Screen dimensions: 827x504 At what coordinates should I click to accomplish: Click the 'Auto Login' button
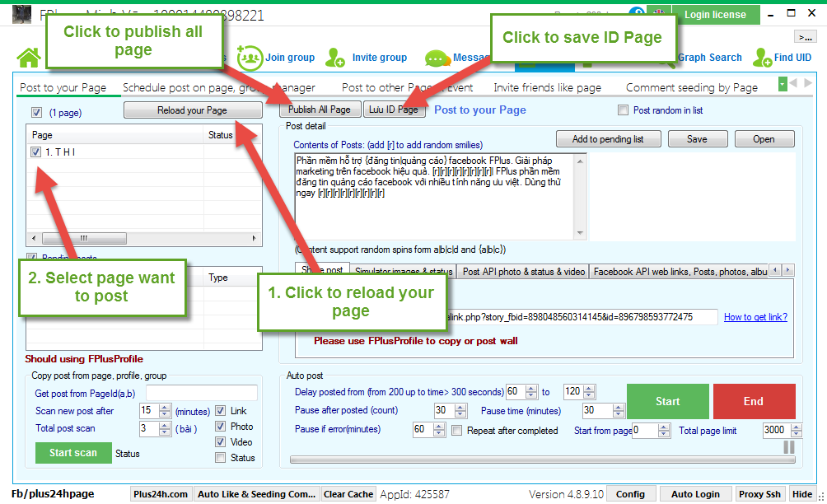click(695, 494)
